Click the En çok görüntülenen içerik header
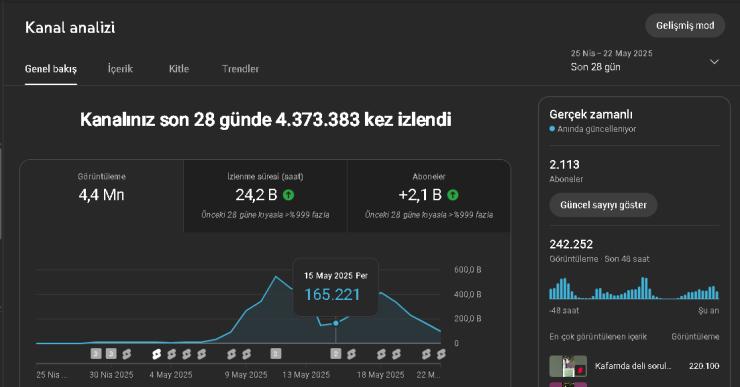 tap(598, 337)
